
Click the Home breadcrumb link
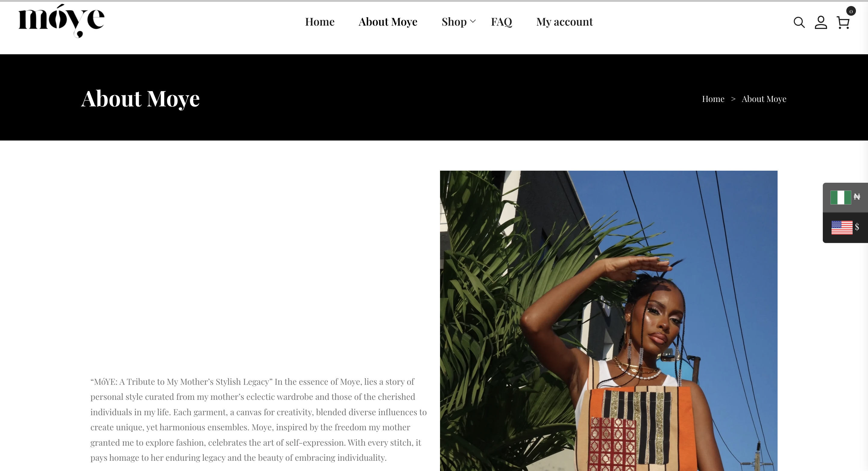(713, 99)
